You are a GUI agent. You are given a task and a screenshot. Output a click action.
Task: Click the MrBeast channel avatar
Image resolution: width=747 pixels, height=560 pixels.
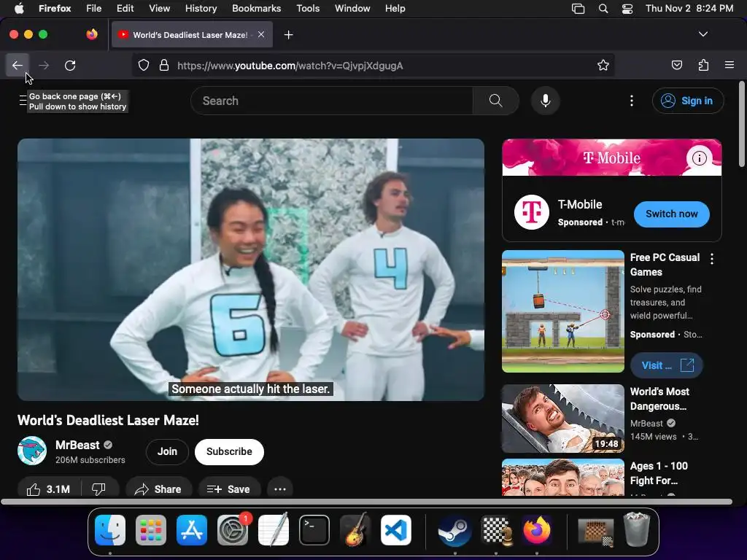point(32,451)
